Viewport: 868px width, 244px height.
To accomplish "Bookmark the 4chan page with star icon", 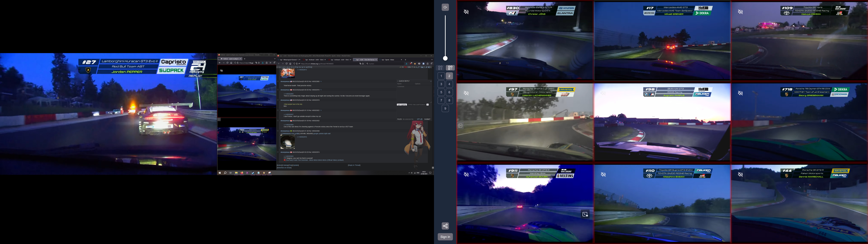I will point(363,64).
